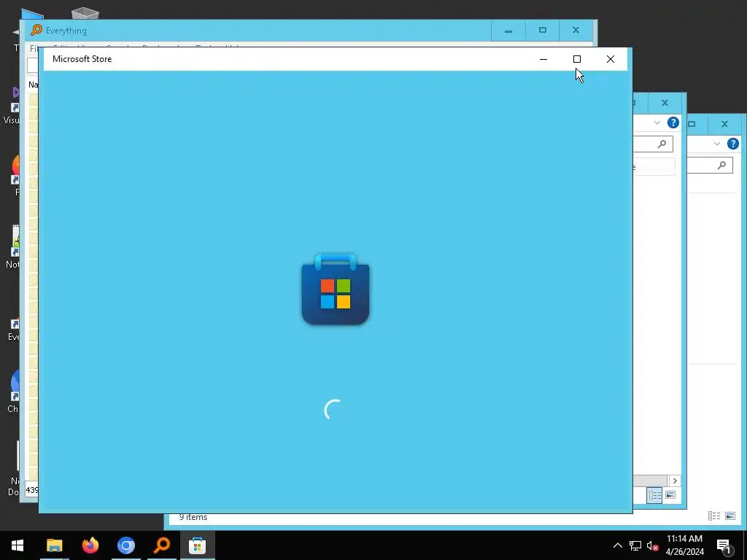
Task: Maximize the Microsoft Store window
Action: click(x=576, y=59)
